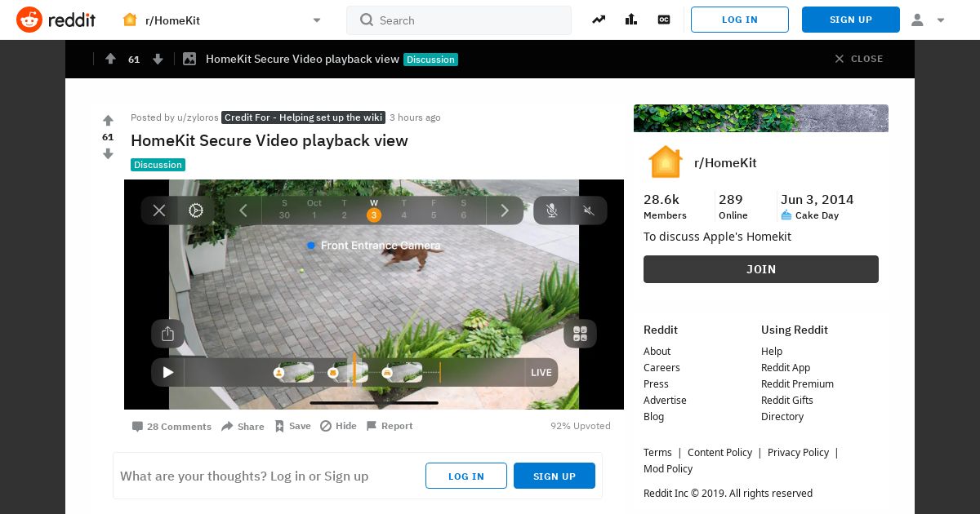The width and height of the screenshot is (980, 514).
Task: Open the Reddit Gifts link
Action: pyautogui.click(x=787, y=400)
